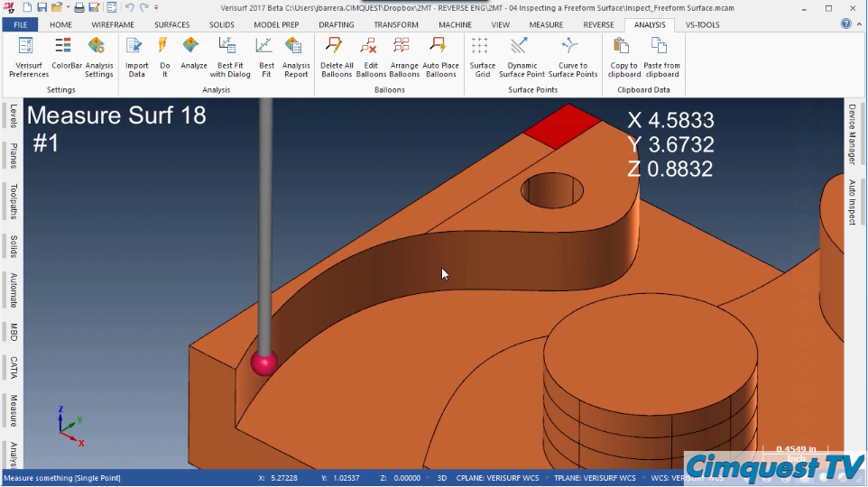868x487 pixels.
Task: Click the XYZ axis gnomon in the viewport
Action: tap(70, 426)
